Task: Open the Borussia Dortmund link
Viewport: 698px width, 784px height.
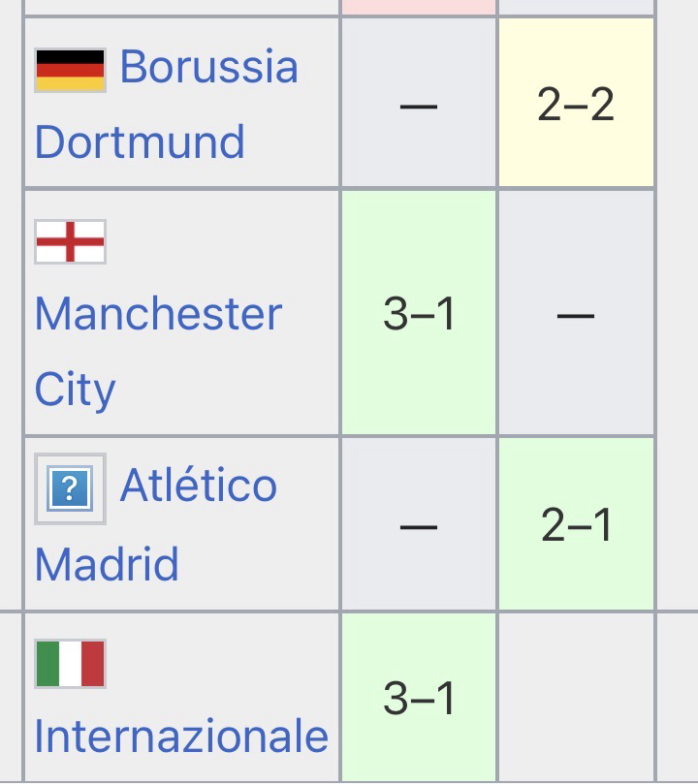Action: point(207,68)
